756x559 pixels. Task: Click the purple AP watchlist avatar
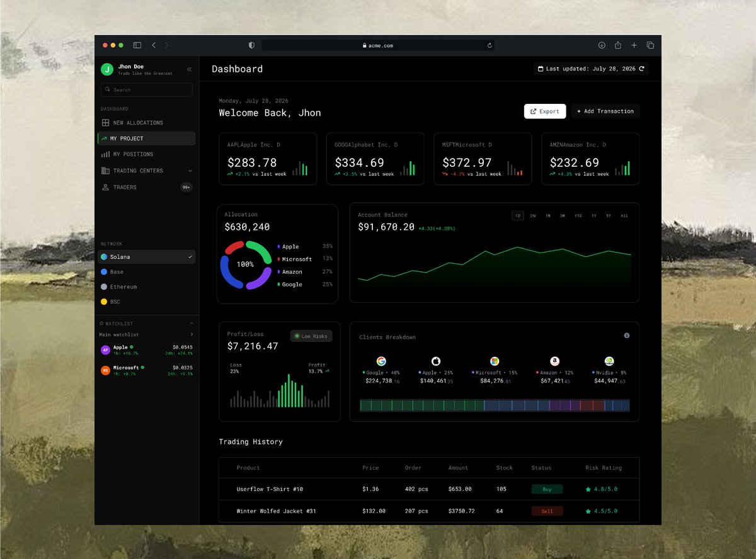pos(106,350)
